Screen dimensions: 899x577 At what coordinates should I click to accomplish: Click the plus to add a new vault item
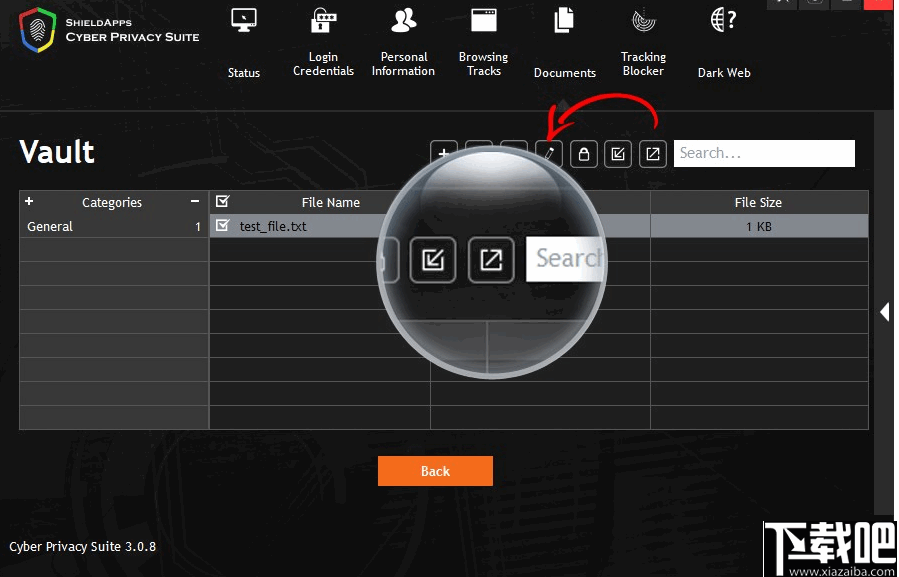pyautogui.click(x=443, y=153)
